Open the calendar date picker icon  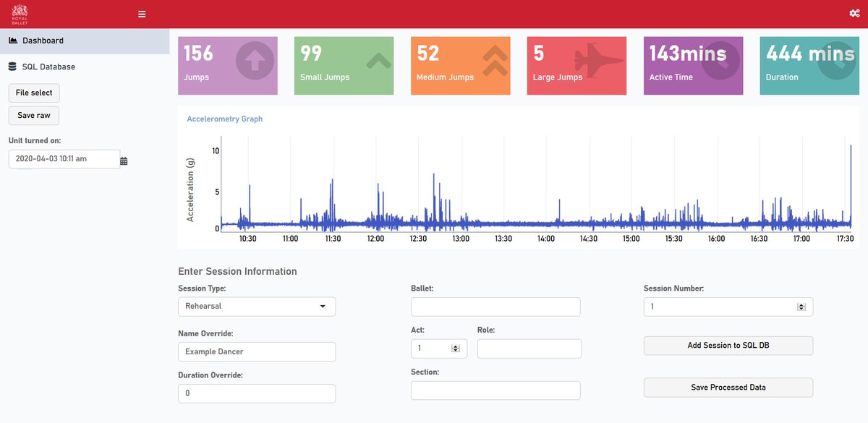coord(124,161)
